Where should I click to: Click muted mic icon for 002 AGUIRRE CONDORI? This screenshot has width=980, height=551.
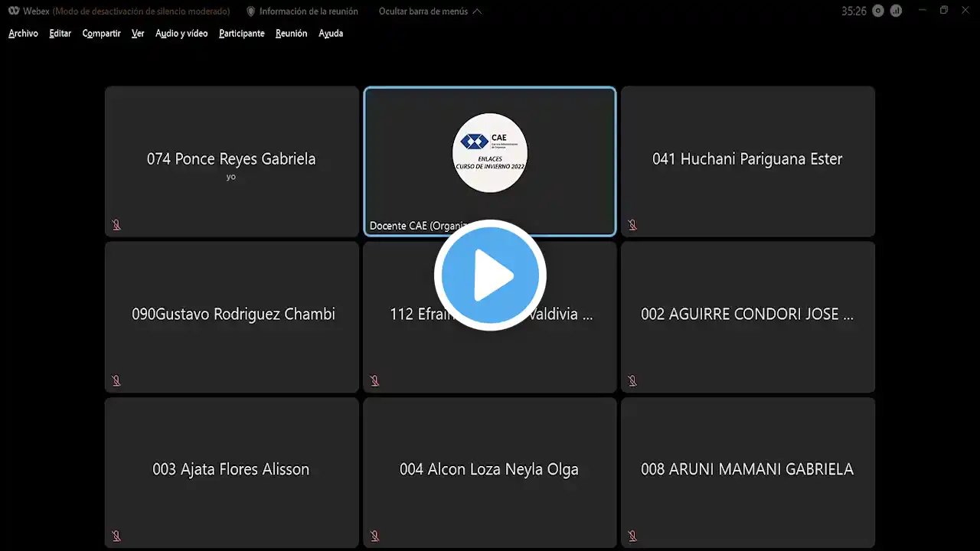coord(632,380)
